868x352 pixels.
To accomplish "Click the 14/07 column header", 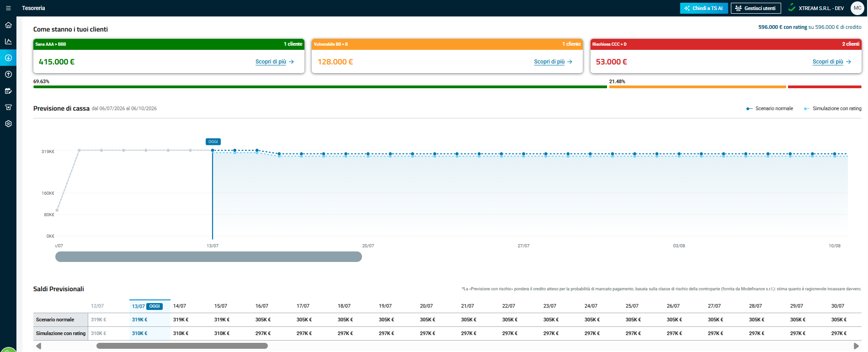I will [180, 306].
